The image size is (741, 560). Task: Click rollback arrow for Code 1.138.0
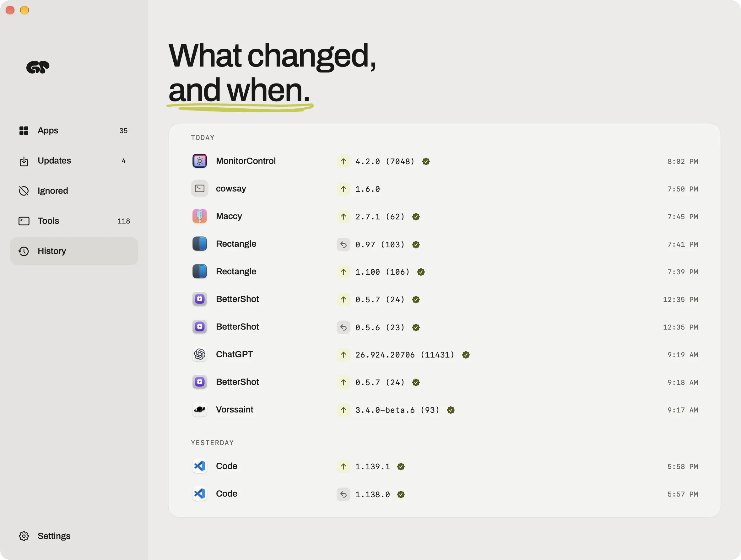[343, 494]
